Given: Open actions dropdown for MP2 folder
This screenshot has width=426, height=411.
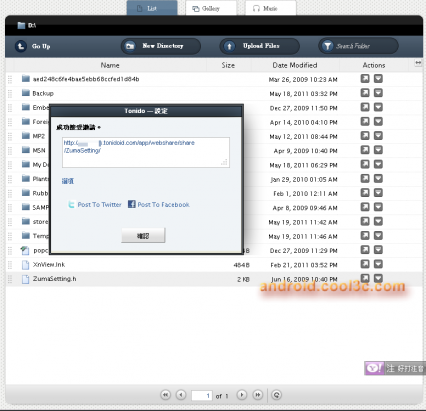Looking at the screenshot, I should [x=378, y=136].
